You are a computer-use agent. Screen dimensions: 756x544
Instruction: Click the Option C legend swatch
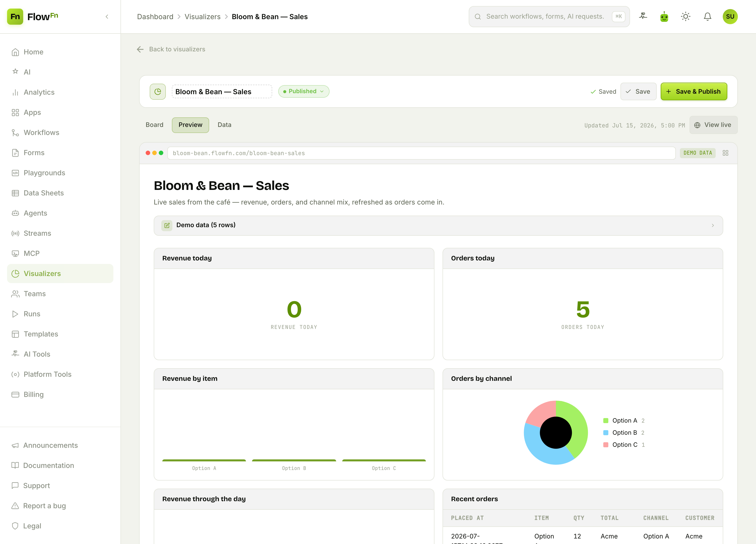coord(606,445)
